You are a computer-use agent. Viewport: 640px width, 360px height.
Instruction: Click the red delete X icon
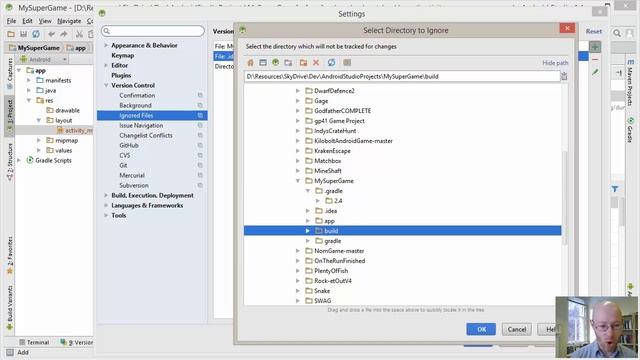pyautogui.click(x=316, y=62)
